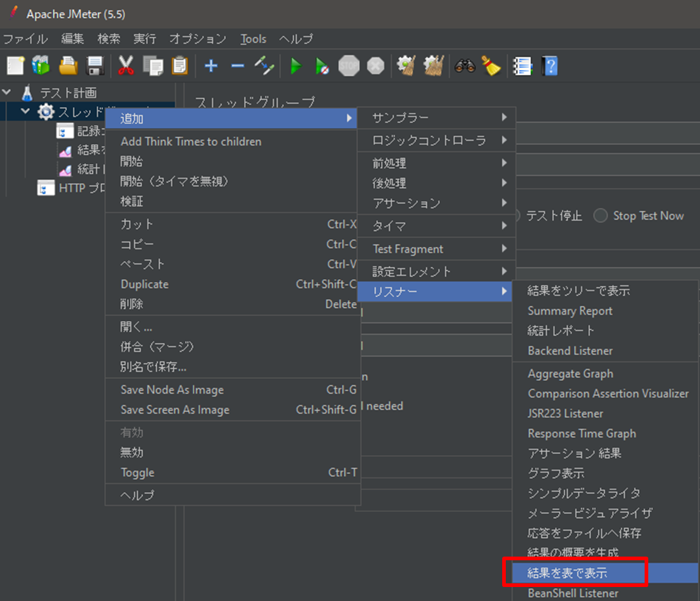
Task: Click the Stop test toolbar icon
Action: click(x=348, y=65)
